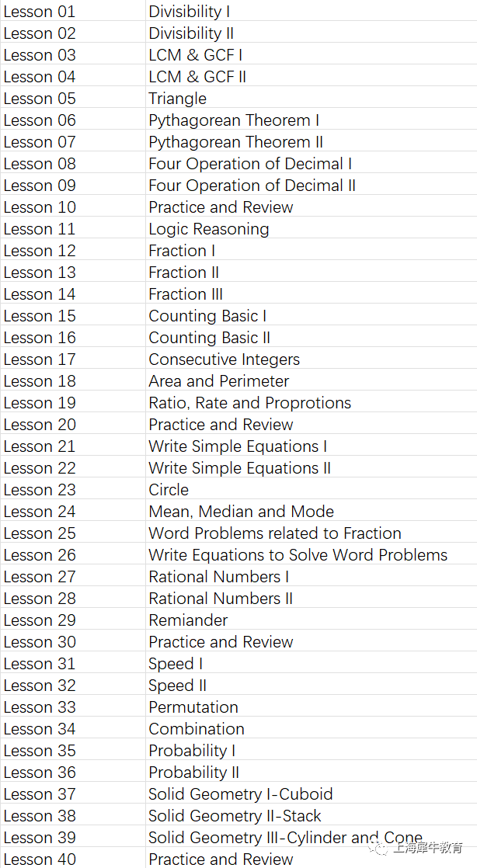The image size is (477, 868).
Task: Select the Pythagorean Theorem I cell
Action: click(x=312, y=120)
